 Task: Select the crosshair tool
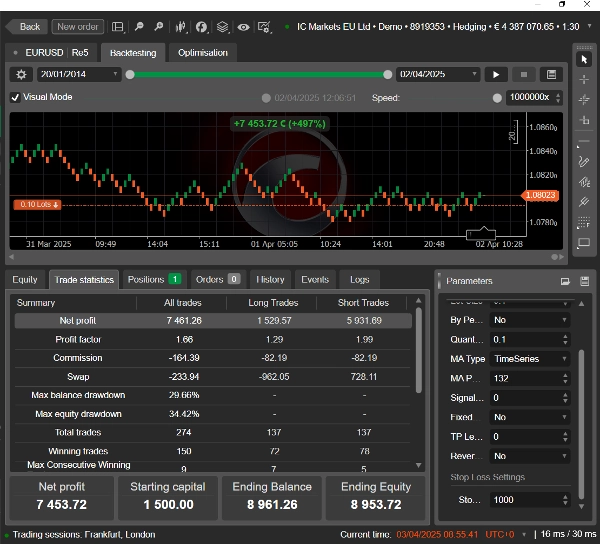584,80
